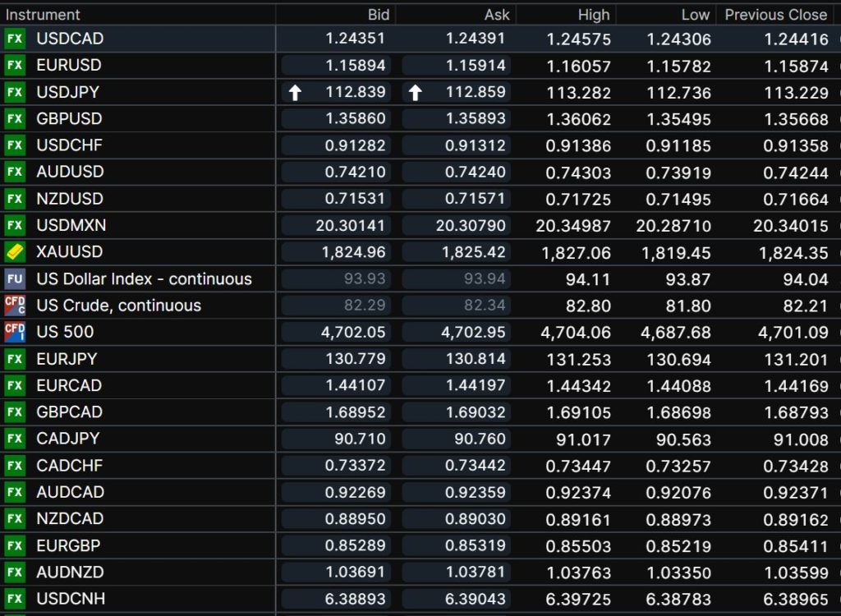Image resolution: width=841 pixels, height=616 pixels.
Task: Sort by the Previous Close column header
Action: (775, 15)
